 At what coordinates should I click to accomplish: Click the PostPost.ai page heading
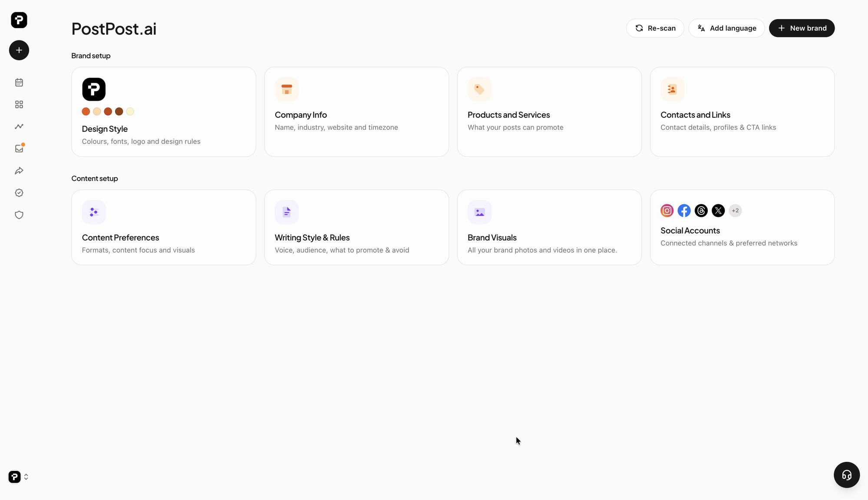tap(114, 29)
